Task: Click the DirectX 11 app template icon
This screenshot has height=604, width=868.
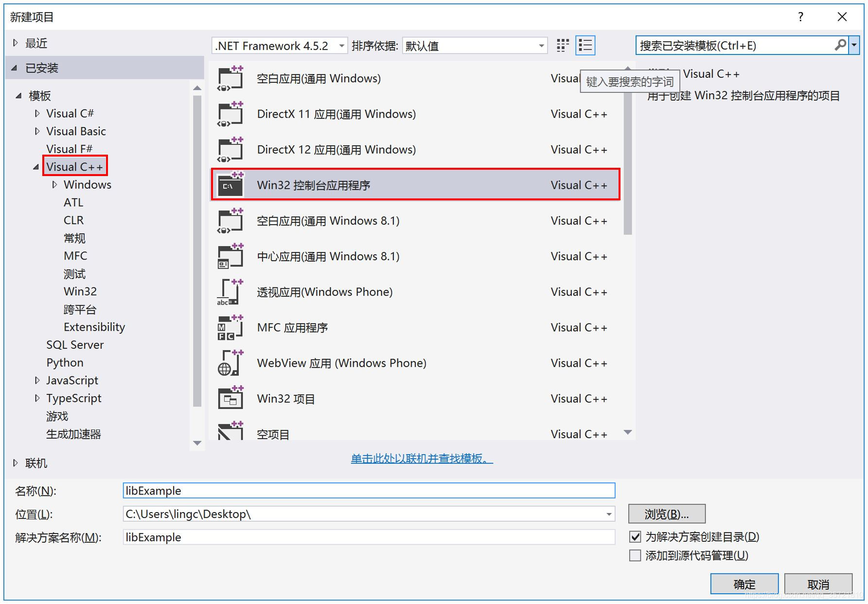Action: pyautogui.click(x=230, y=114)
